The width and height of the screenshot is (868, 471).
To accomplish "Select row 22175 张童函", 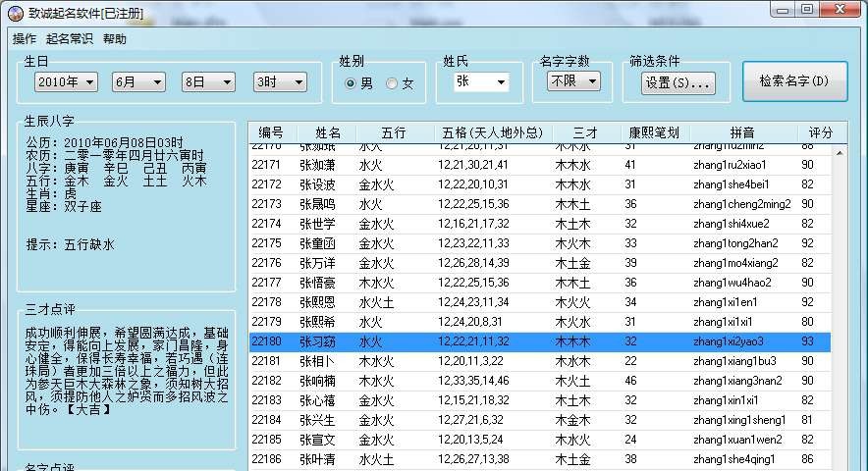I will [540, 243].
